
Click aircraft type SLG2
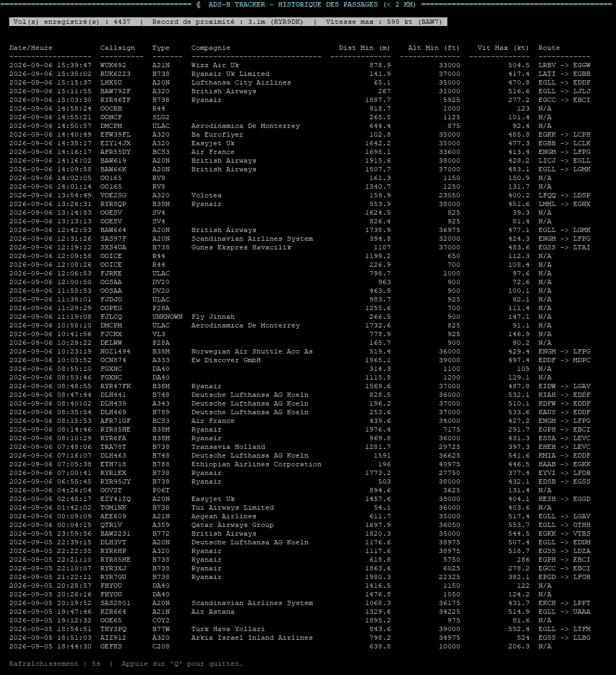point(161,117)
